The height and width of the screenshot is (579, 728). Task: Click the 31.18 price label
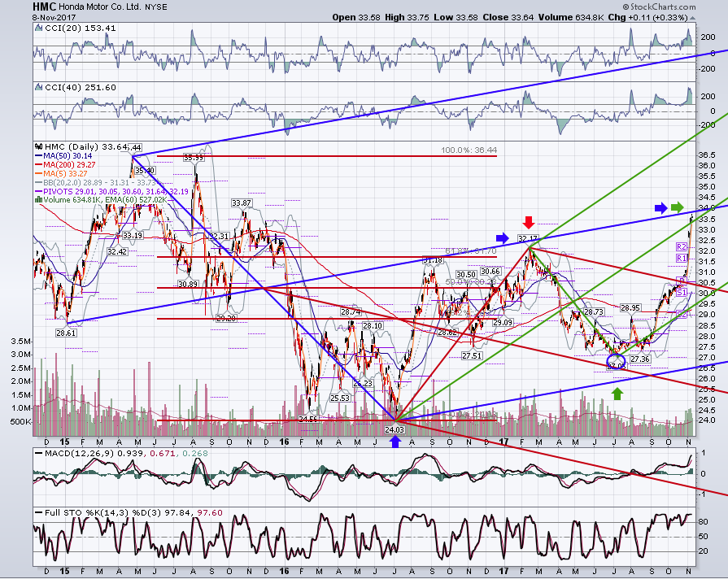pos(433,260)
